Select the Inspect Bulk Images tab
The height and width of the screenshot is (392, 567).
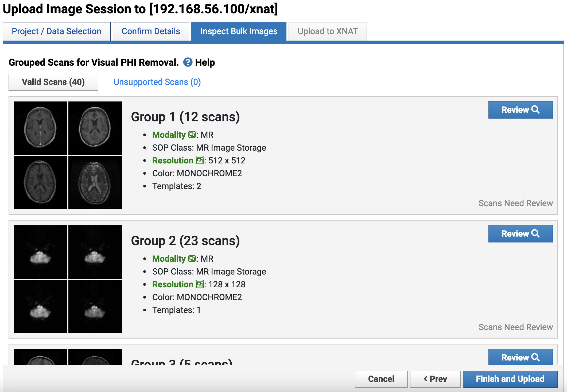(239, 31)
